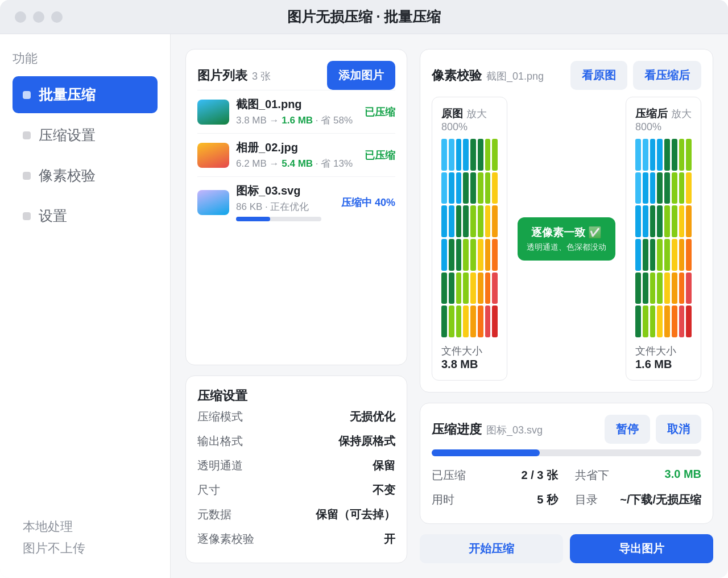This screenshot has width=728, height=578.
Task: Show compressed image with 看压缩后
Action: pos(667,75)
